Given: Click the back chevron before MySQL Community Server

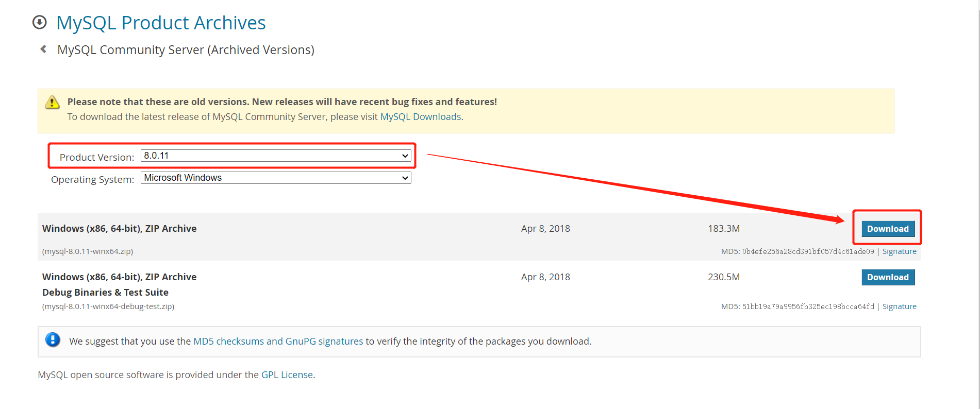Looking at the screenshot, I should pyautogui.click(x=44, y=49).
